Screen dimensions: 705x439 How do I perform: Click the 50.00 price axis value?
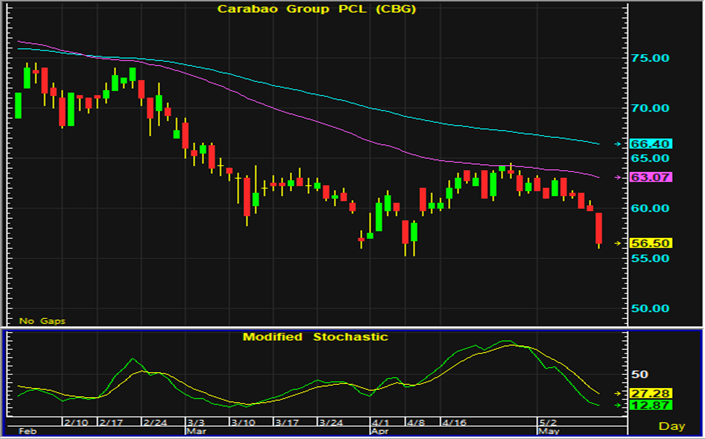(x=650, y=309)
